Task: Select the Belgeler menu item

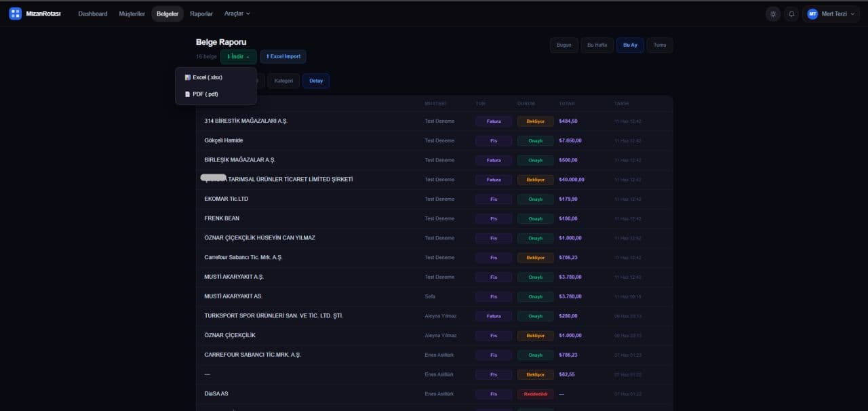Action: [x=167, y=14]
